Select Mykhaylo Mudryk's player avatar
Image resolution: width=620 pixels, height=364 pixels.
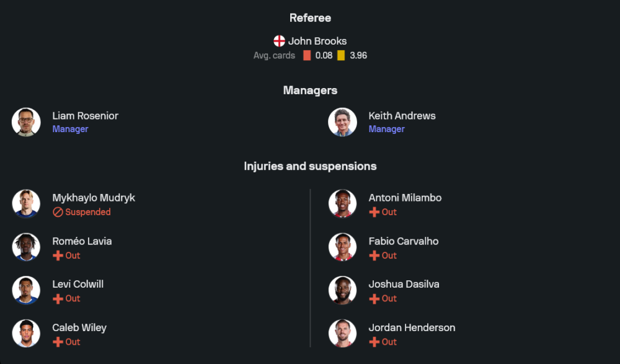26,204
